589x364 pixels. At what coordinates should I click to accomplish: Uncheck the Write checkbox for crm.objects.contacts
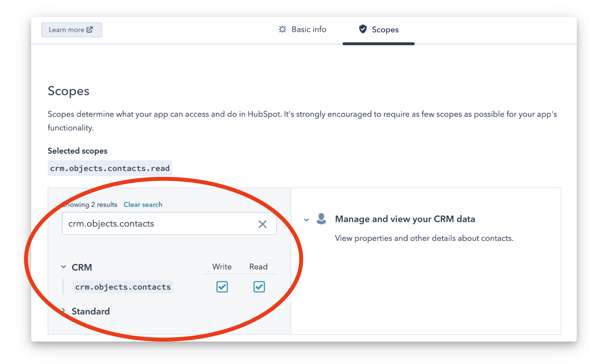tap(222, 287)
